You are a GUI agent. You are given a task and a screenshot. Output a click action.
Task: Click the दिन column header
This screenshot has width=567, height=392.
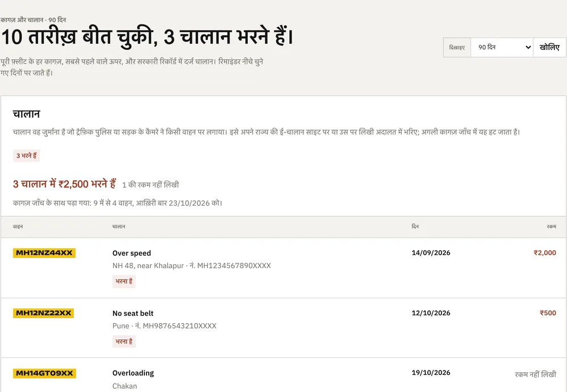(x=415, y=226)
